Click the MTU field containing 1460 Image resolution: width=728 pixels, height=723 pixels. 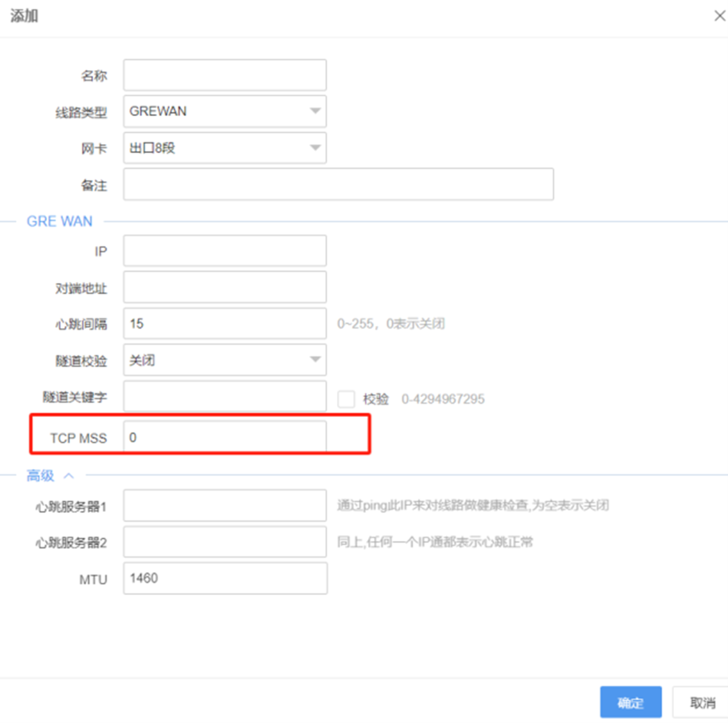click(x=224, y=578)
